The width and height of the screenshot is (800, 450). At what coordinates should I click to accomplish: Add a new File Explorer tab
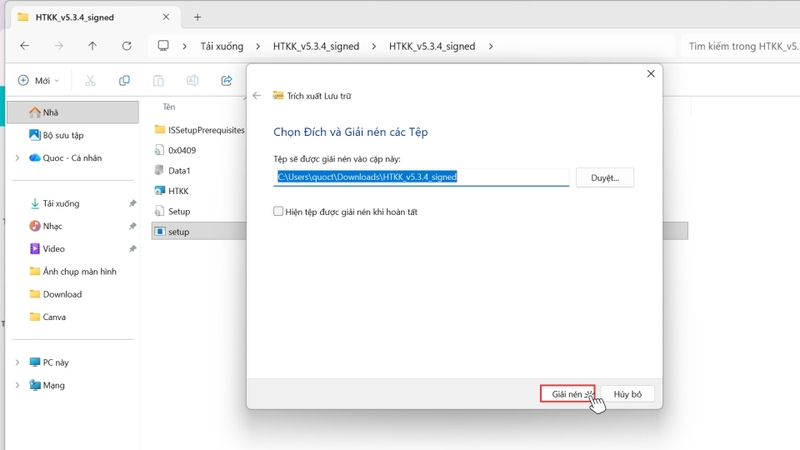[x=197, y=17]
